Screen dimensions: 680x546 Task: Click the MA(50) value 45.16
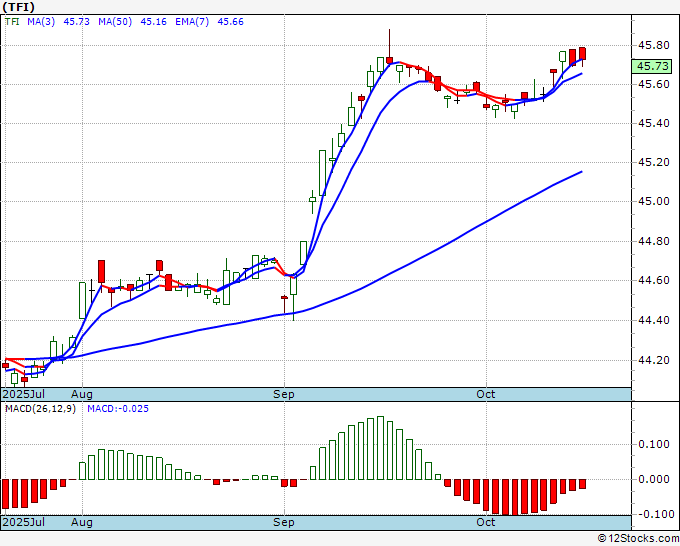click(153, 21)
